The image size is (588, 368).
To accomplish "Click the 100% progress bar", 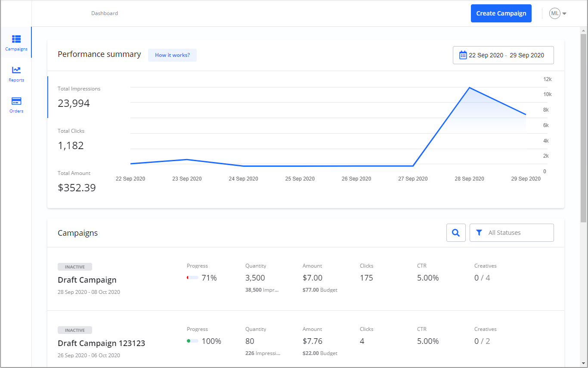I will (192, 341).
